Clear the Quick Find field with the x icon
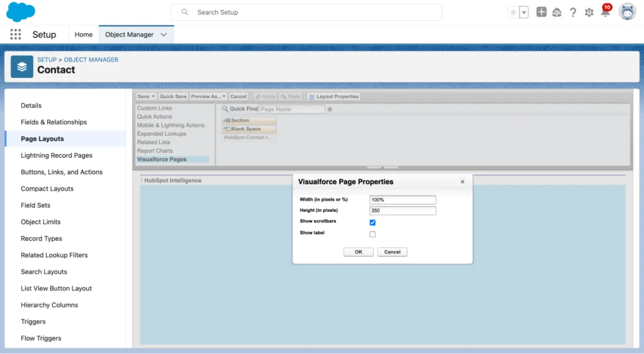Viewport: 644px width, 354px height. pos(330,109)
